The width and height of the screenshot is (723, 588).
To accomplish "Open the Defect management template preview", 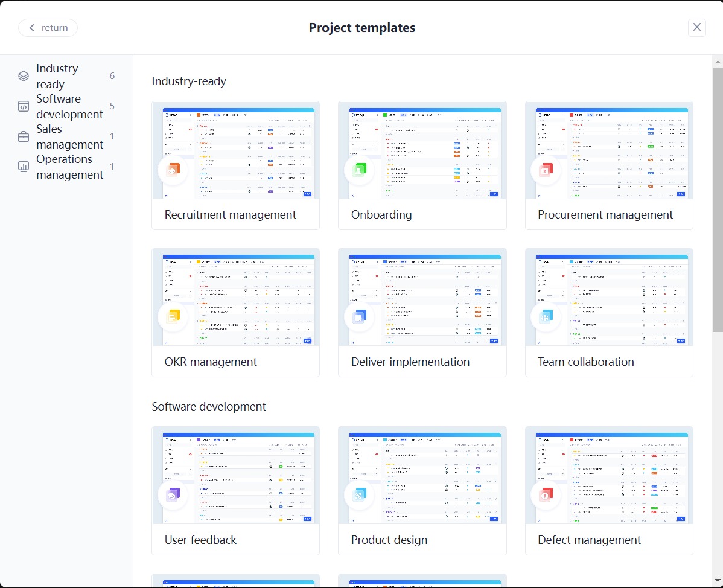I will click(609, 476).
